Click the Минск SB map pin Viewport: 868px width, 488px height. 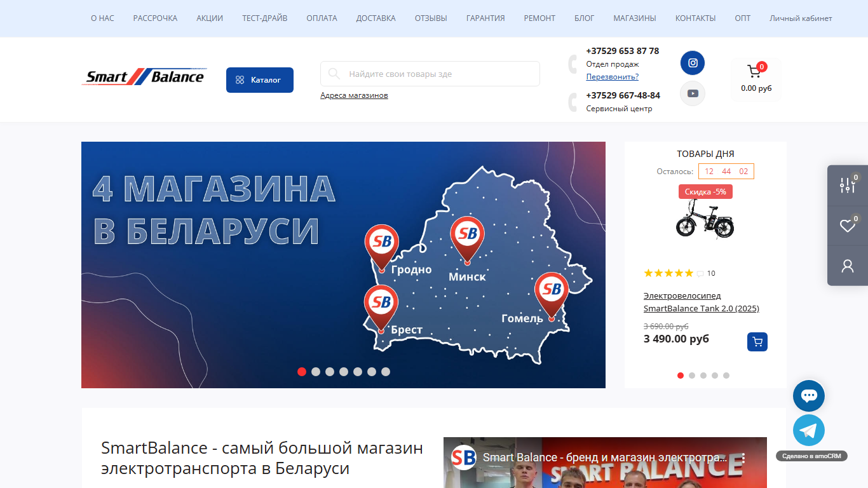point(467,241)
